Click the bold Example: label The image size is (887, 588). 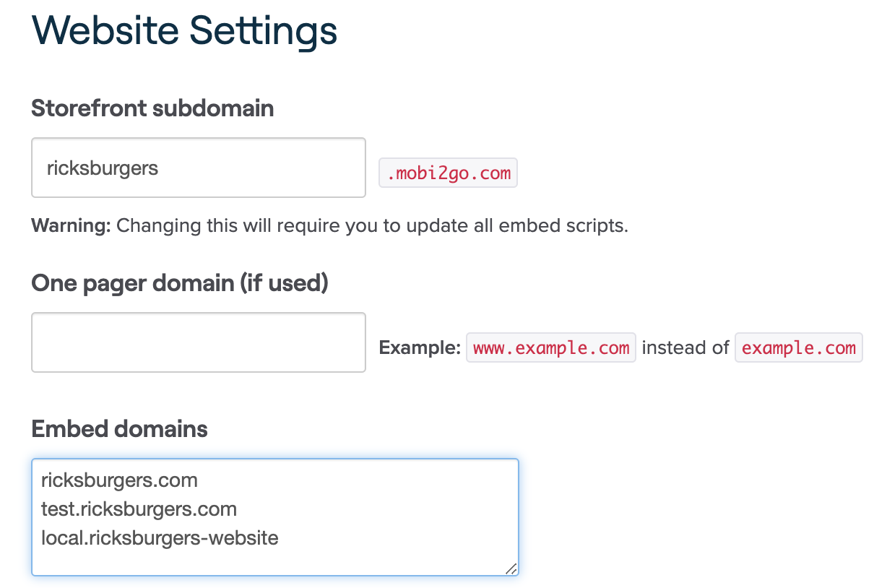coord(420,348)
